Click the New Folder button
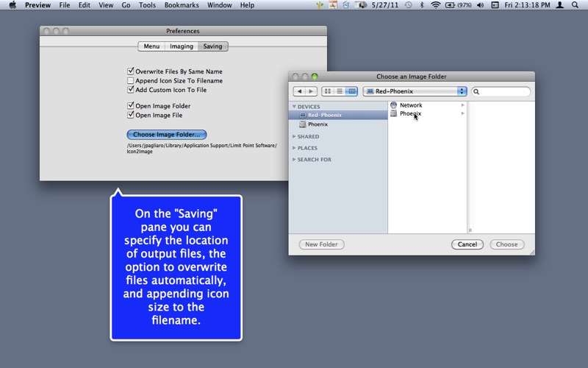This screenshot has height=368, width=588. pyautogui.click(x=321, y=244)
